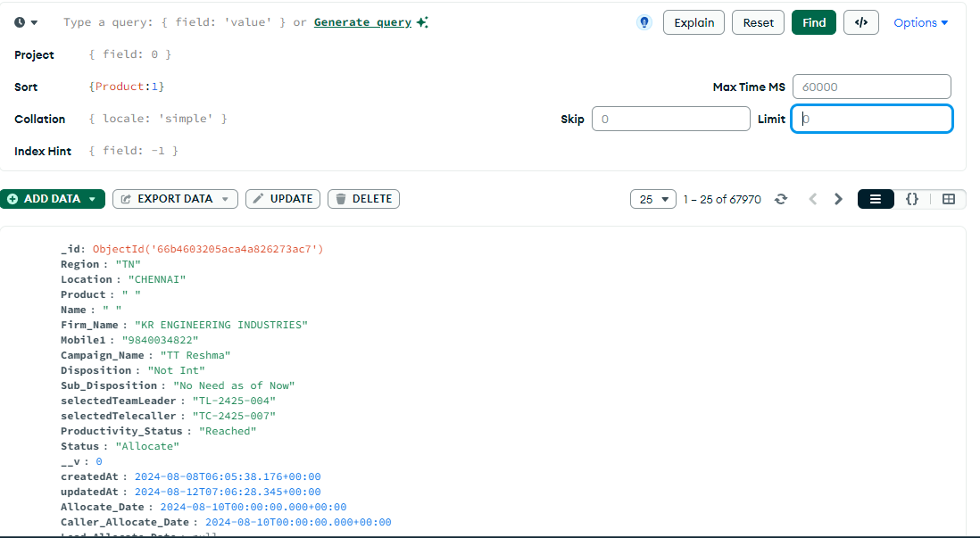Click the UPDATE button

pyautogui.click(x=283, y=199)
